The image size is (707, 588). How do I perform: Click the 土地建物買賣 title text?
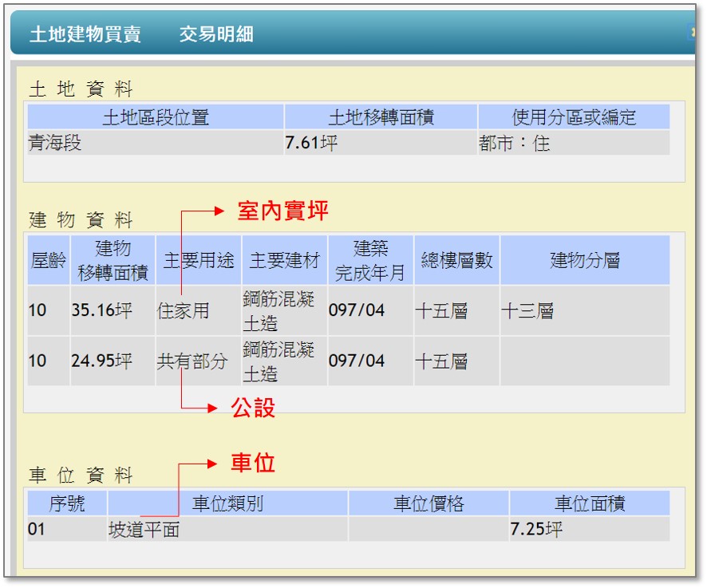point(85,34)
